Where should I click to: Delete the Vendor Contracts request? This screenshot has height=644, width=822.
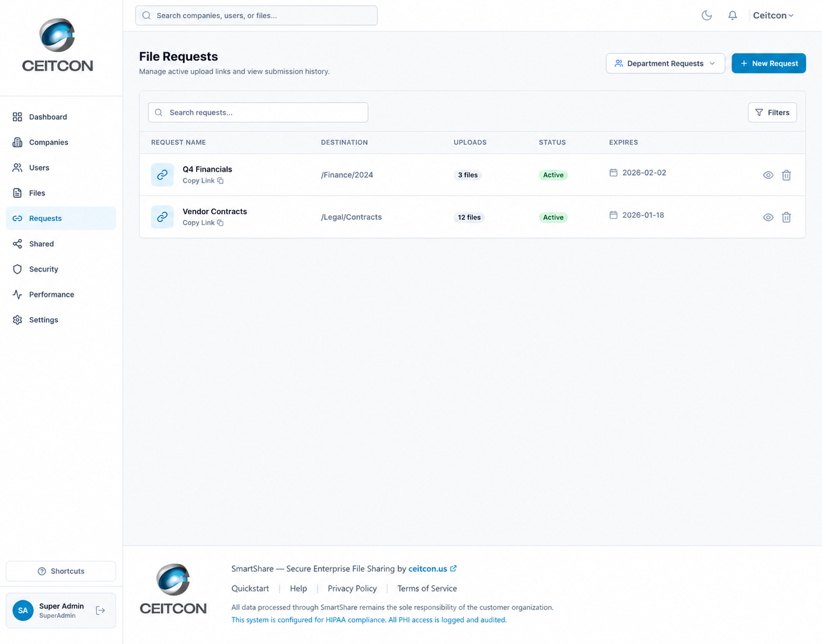pos(787,218)
